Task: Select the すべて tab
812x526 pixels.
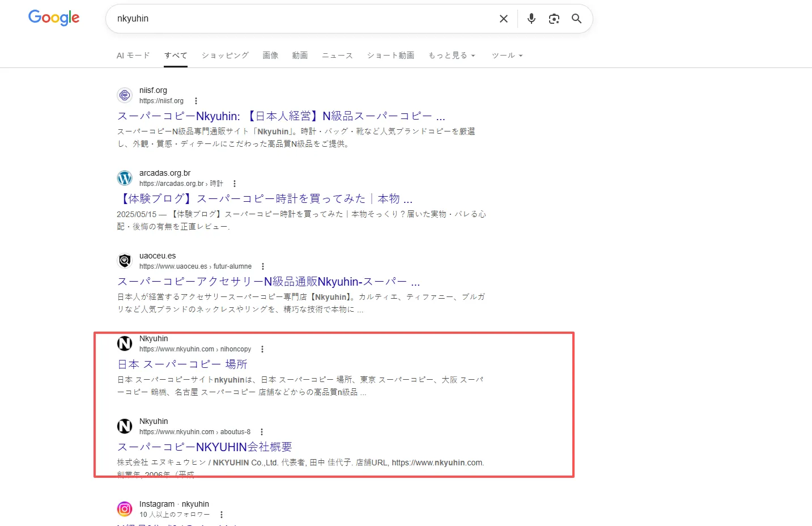Action: [176, 56]
